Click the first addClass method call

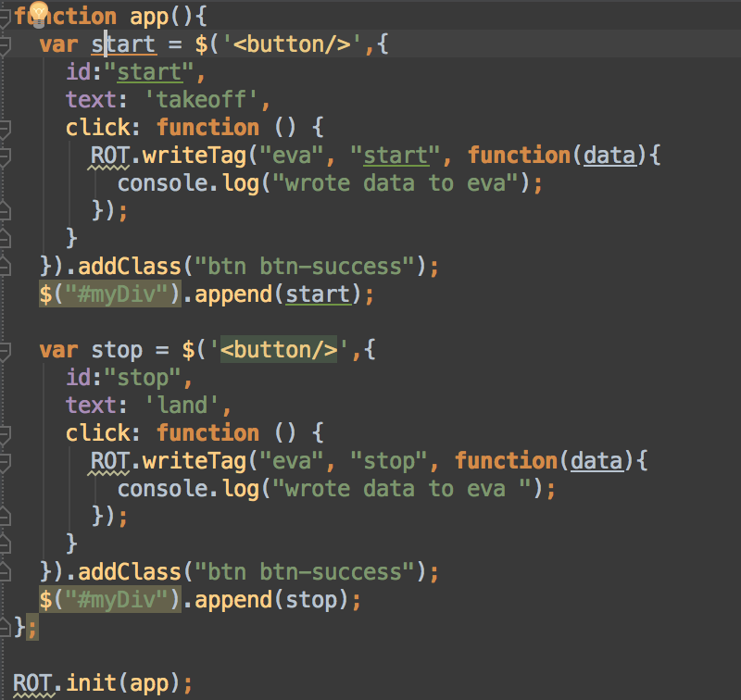click(130, 267)
